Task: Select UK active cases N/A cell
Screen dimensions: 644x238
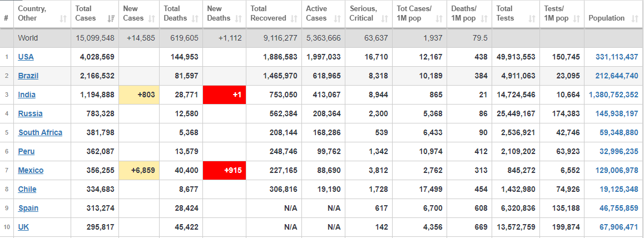Action: coord(334,227)
